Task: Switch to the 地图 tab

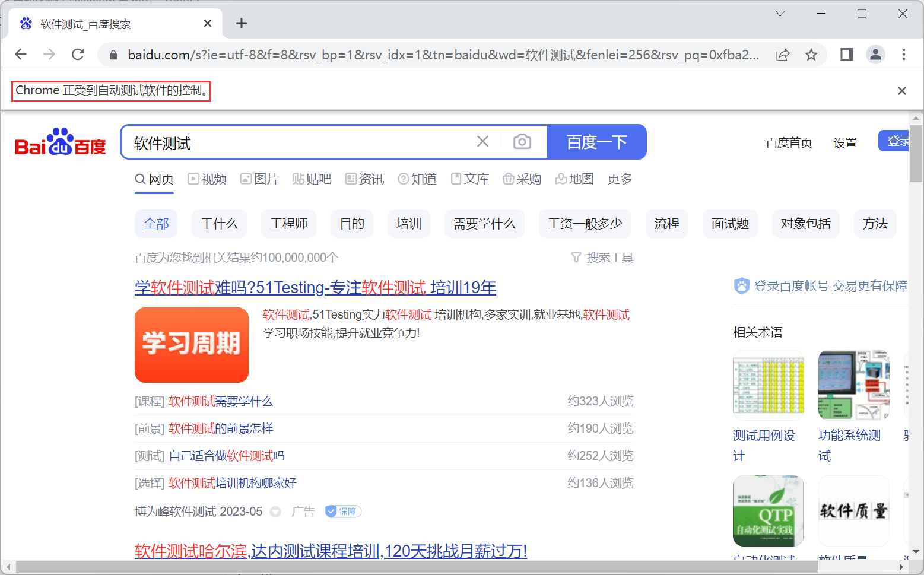Action: (x=574, y=179)
